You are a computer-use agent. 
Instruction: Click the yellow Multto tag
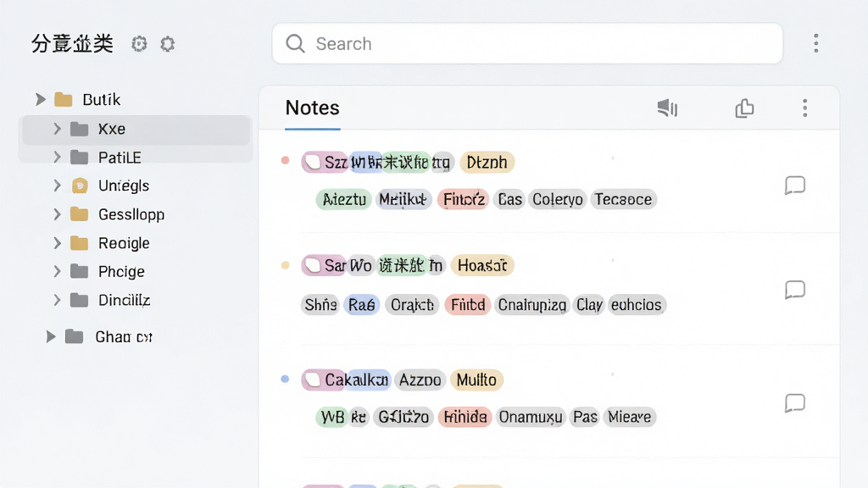pos(476,380)
